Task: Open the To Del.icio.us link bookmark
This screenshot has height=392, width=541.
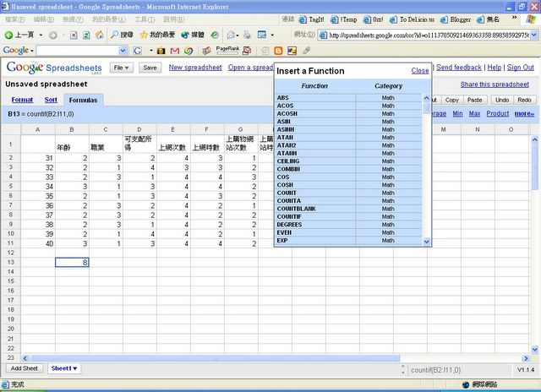Action: (412, 19)
